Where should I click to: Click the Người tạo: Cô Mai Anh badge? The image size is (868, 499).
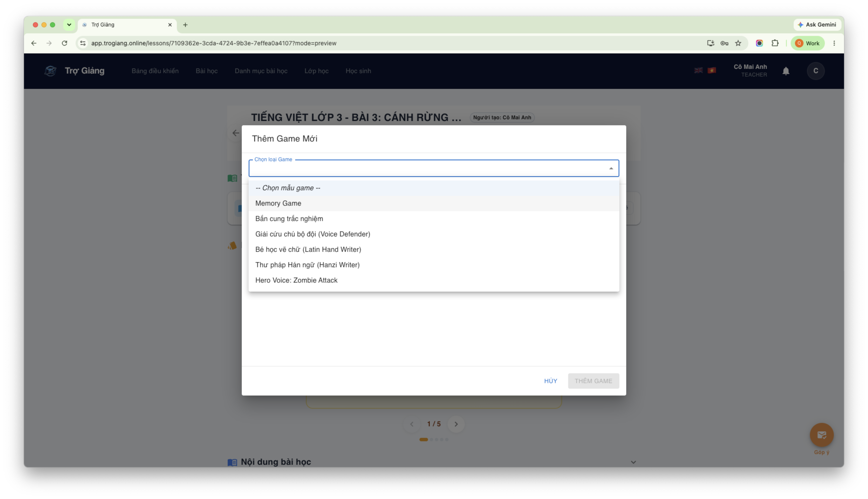[x=502, y=118]
